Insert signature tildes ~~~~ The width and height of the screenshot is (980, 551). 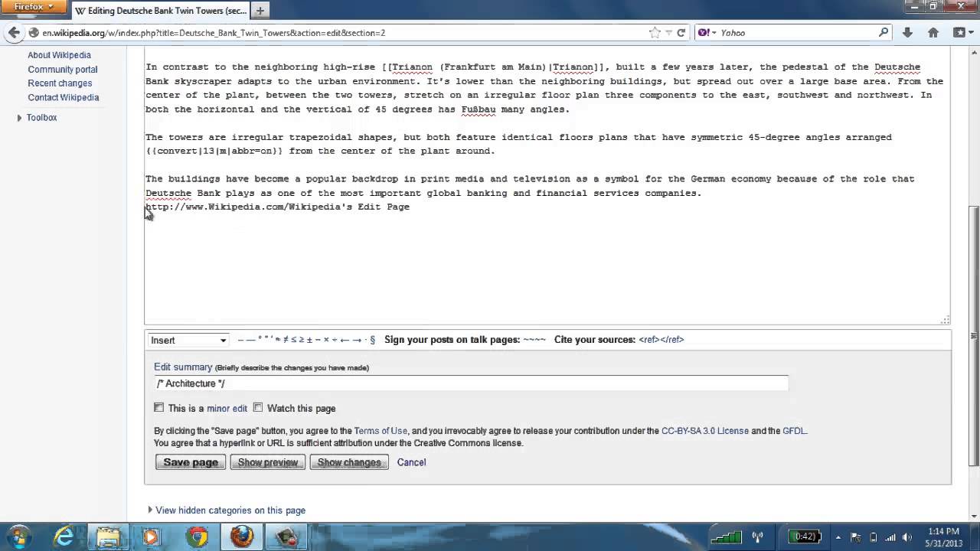pyautogui.click(x=534, y=340)
